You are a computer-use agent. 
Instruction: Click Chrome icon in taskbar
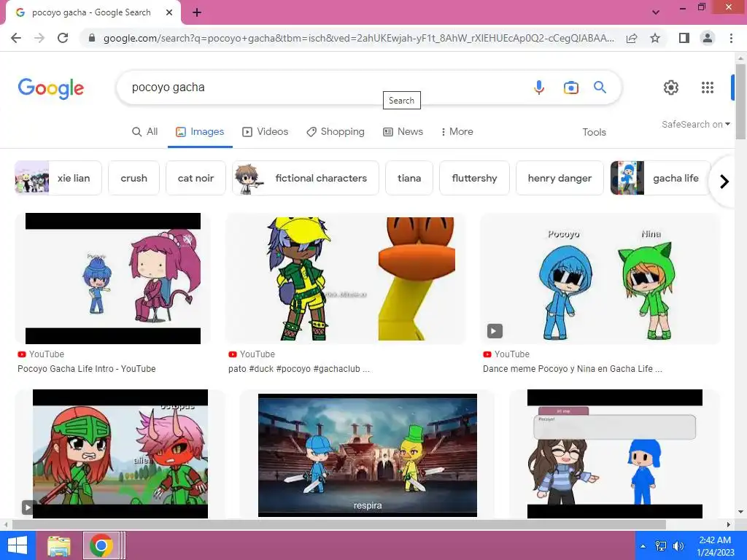pos(101,545)
